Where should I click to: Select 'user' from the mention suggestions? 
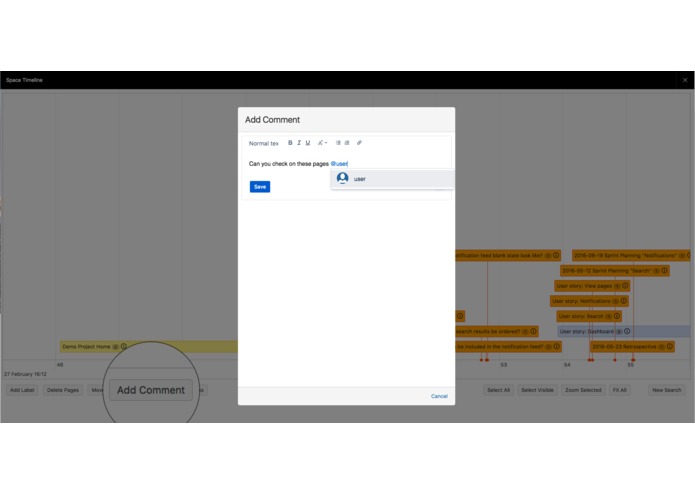[392, 179]
